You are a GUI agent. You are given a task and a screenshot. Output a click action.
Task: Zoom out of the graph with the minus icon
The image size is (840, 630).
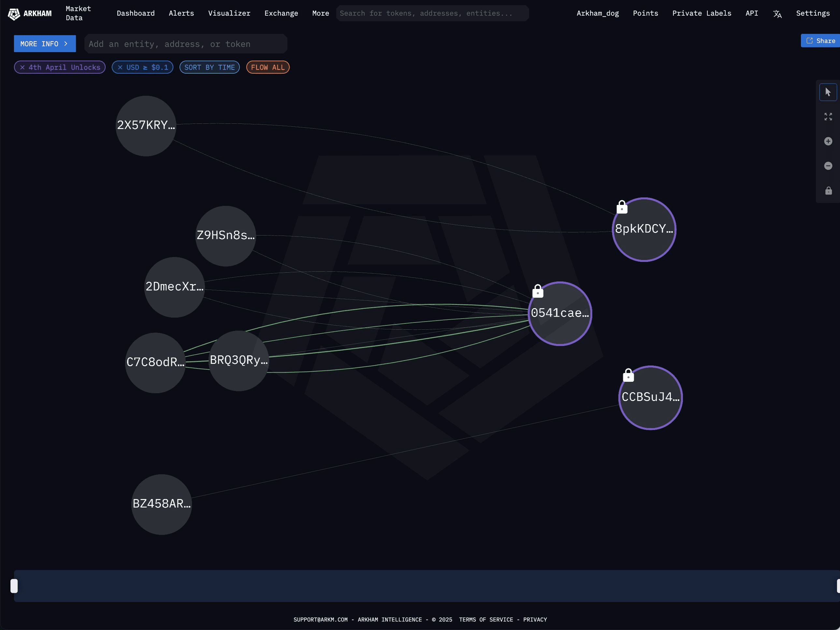(x=828, y=166)
